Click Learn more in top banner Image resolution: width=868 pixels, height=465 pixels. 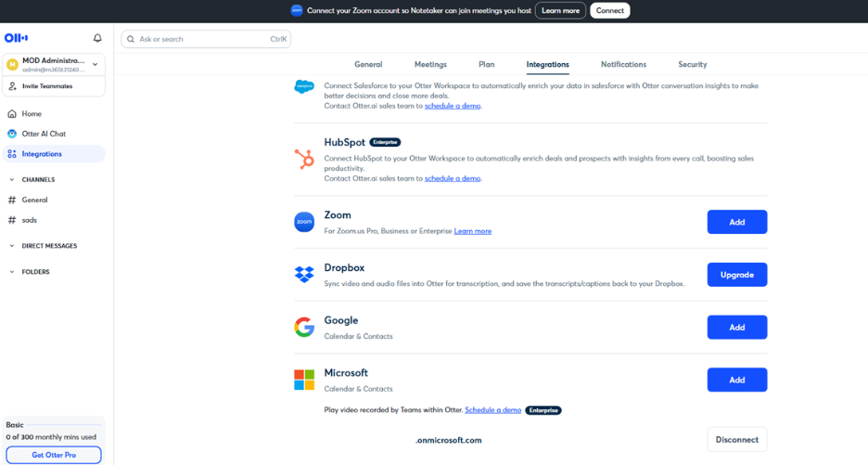(x=560, y=10)
